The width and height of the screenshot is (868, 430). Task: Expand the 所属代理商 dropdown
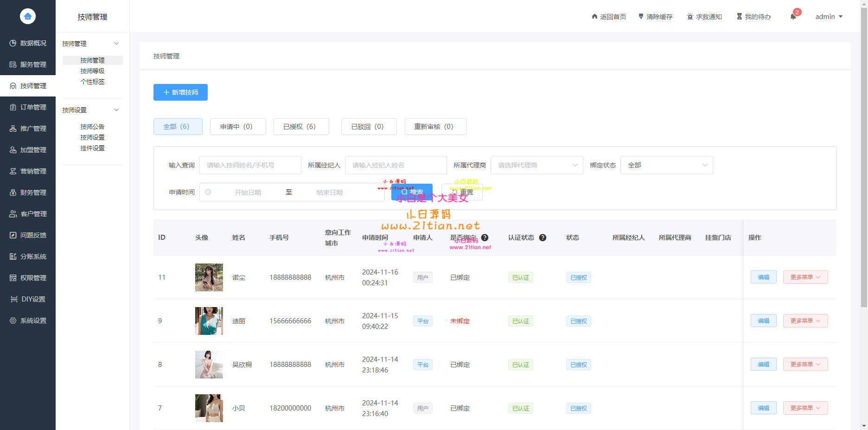click(x=536, y=165)
